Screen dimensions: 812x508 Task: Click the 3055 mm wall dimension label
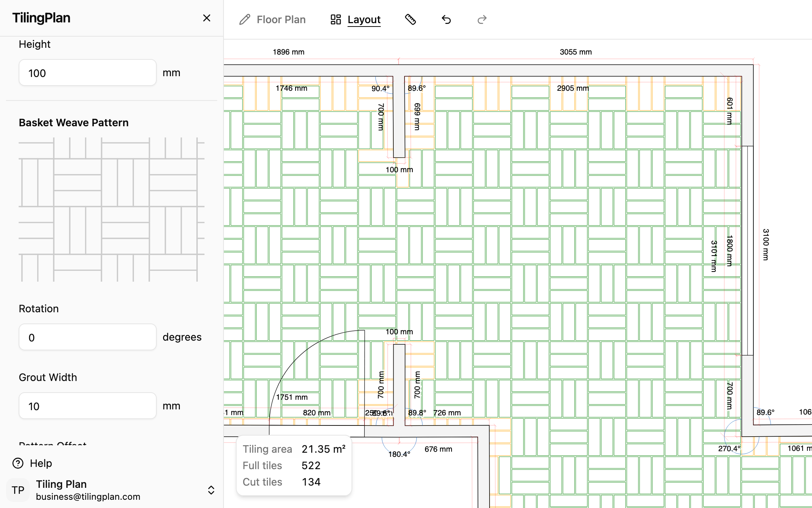tap(576, 52)
